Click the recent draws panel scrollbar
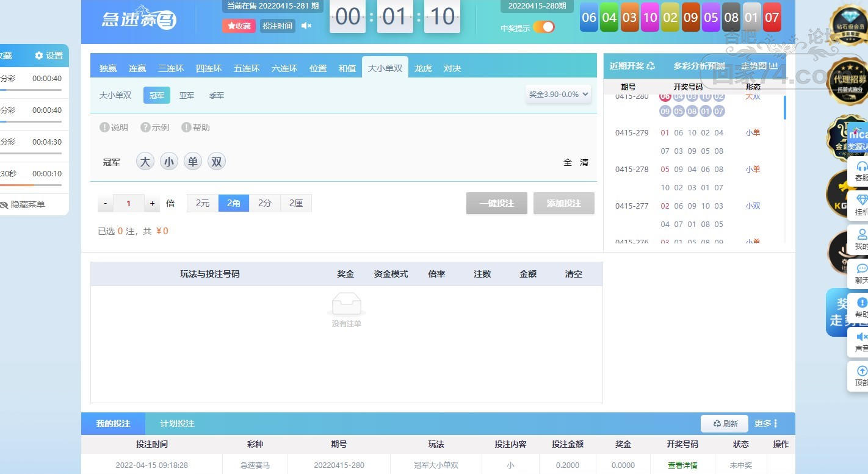This screenshot has height=474, width=868. pyautogui.click(x=784, y=107)
